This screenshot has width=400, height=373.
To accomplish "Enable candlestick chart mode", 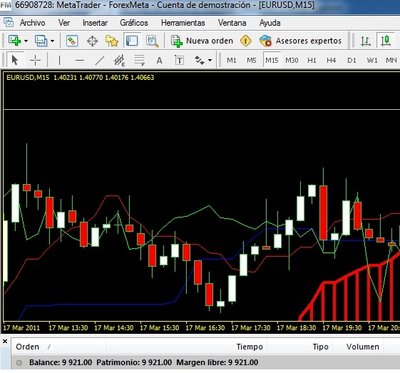I will coord(386,41).
